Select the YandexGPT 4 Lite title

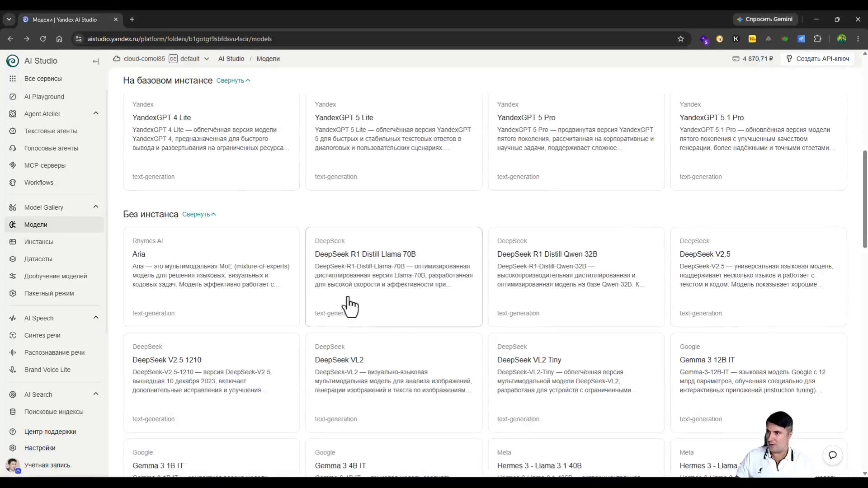click(x=162, y=117)
